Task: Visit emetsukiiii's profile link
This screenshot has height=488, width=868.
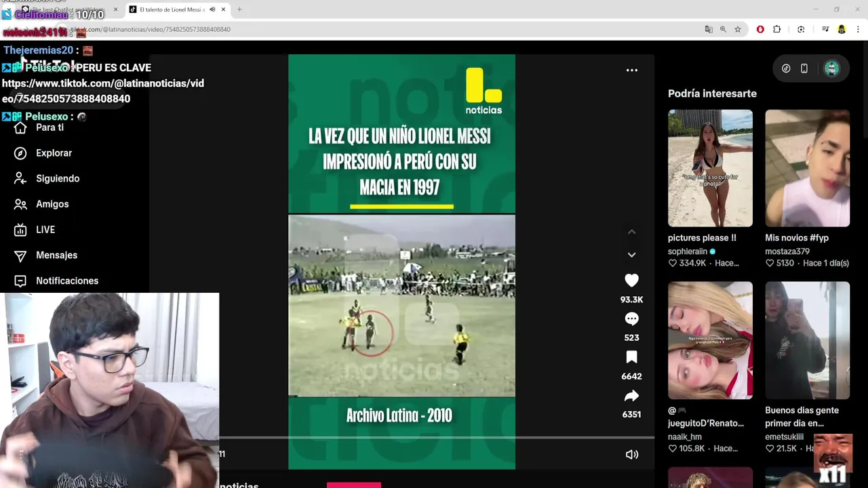Action: pyautogui.click(x=784, y=437)
